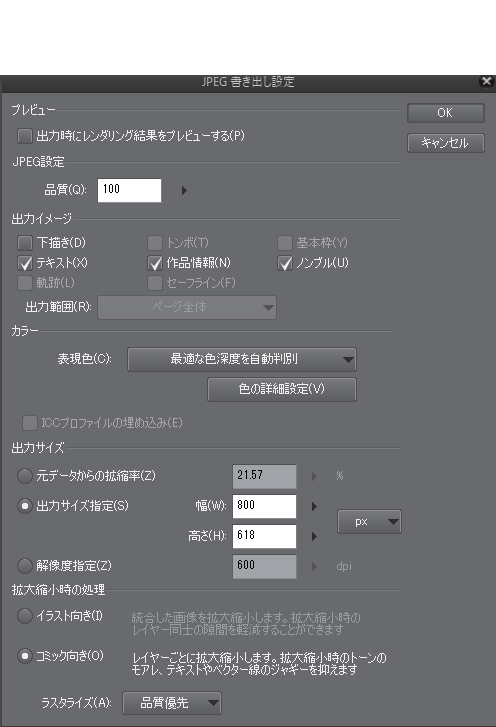The width and height of the screenshot is (496, 727).
Task: Click the 品質 value input field
Action: tap(129, 190)
